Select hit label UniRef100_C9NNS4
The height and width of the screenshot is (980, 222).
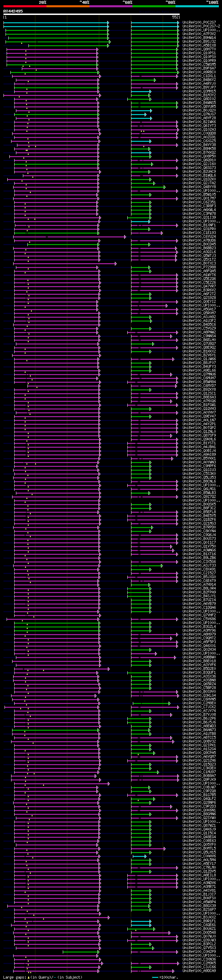(199, 336)
